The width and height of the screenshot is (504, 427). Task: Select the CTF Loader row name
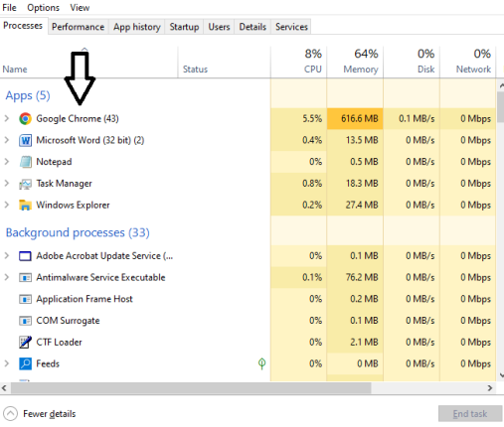(59, 342)
